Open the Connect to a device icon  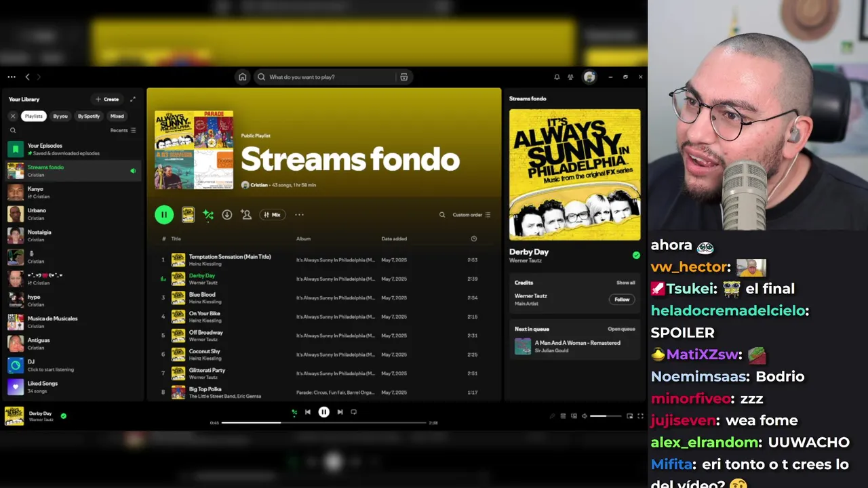pos(574,416)
